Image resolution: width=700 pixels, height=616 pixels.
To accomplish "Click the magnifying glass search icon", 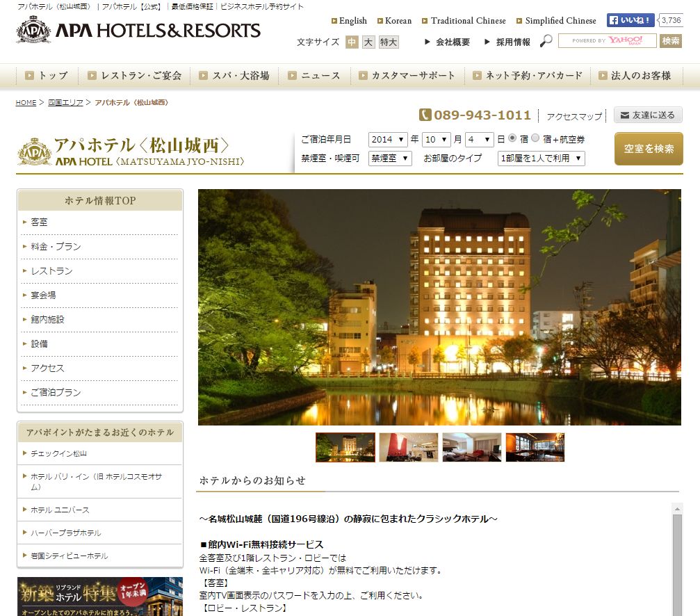I will [x=546, y=42].
